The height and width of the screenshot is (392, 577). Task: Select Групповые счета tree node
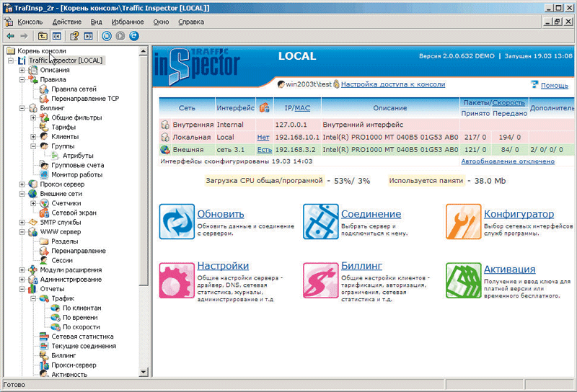coord(77,165)
